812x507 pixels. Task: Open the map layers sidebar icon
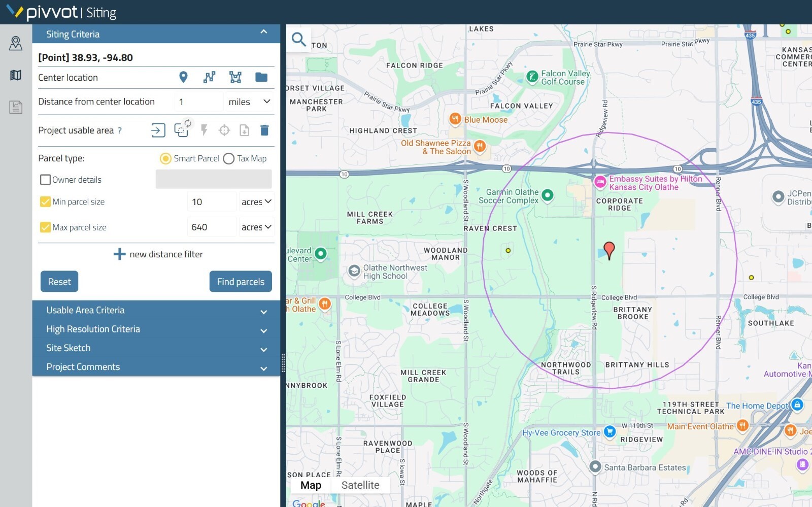(x=16, y=76)
